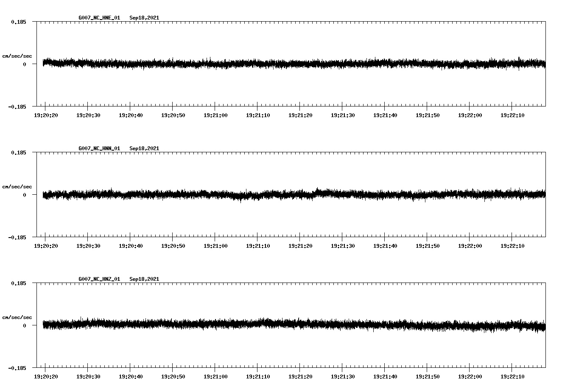Viewport: 576px width, 392px height.
Task: Click the 19:21:10 time label under HNE plot
Action: [258, 115]
